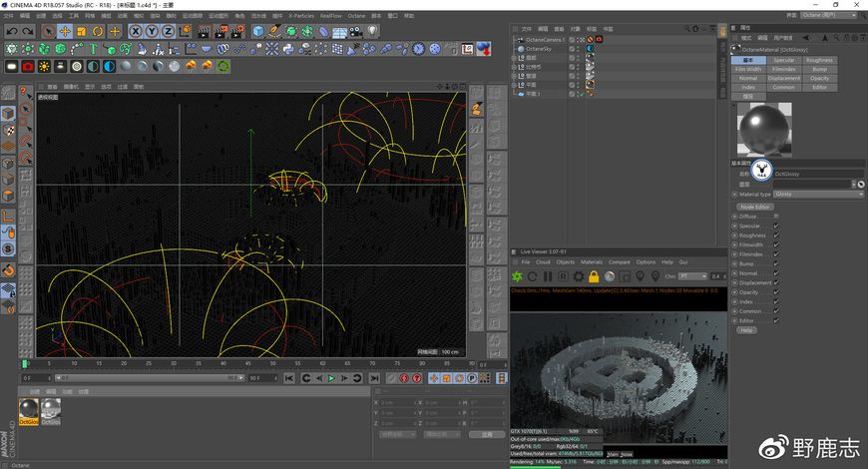Click the Live Viewer clay mode sphere icon
The height and width of the screenshot is (469, 868).
(610, 276)
